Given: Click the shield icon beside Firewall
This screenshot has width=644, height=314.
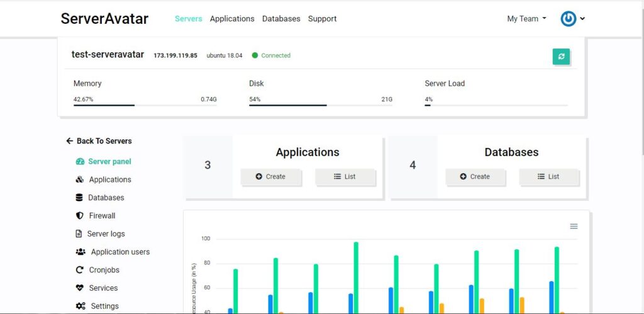Looking at the screenshot, I should pyautogui.click(x=80, y=216).
